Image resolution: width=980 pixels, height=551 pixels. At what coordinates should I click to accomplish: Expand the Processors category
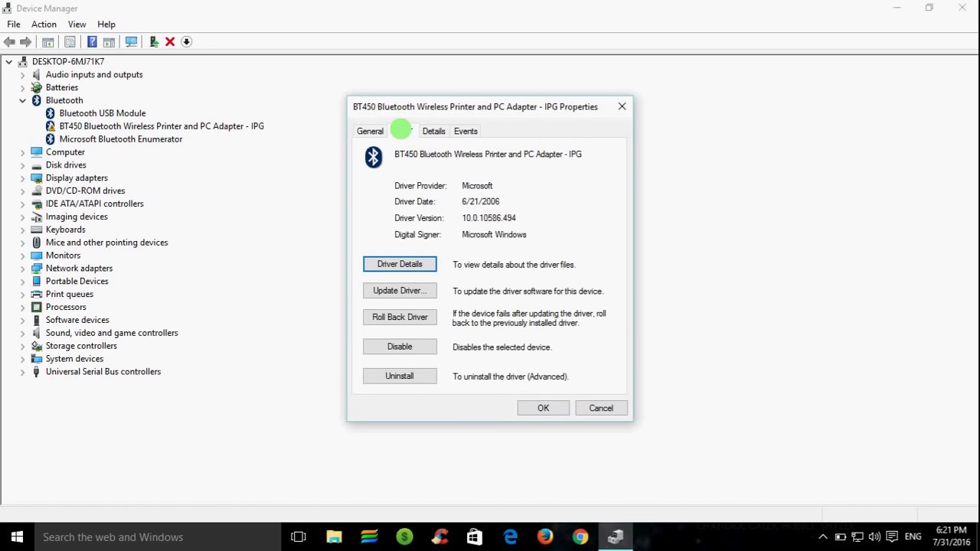(x=22, y=307)
